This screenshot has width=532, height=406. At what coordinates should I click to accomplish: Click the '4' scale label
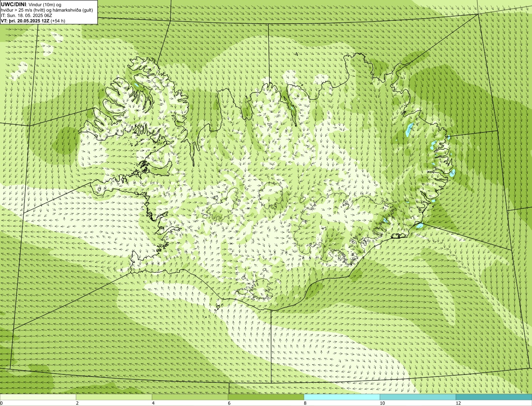tap(153, 403)
